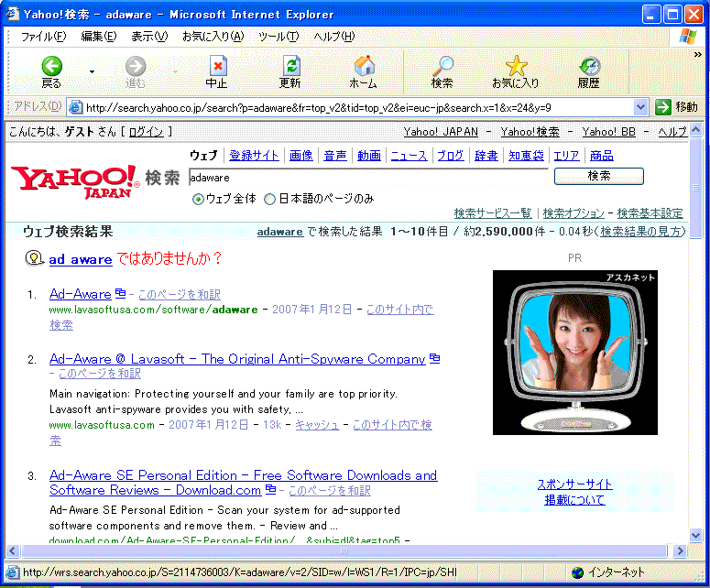Click the vertical scrollbar up arrow
The width and height of the screenshot is (710, 588).
[696, 130]
